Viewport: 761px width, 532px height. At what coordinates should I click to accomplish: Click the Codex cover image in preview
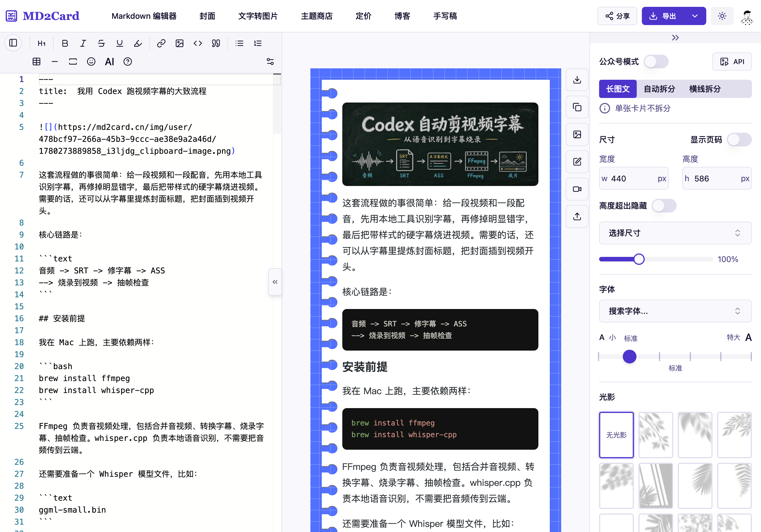(440, 144)
